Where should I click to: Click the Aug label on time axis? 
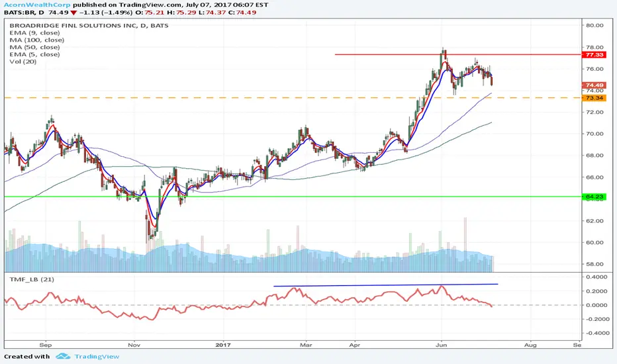[x=530, y=345]
